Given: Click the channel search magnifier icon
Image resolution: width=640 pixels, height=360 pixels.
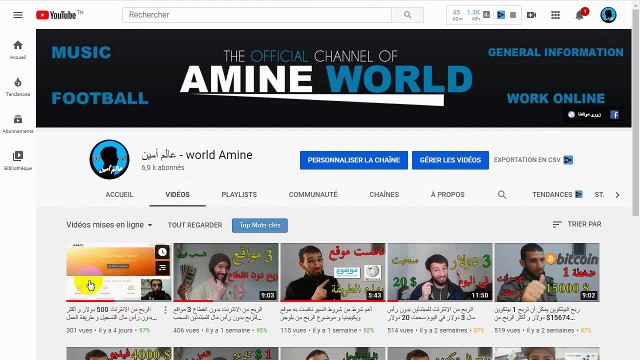Looking at the screenshot, I should tap(502, 195).
